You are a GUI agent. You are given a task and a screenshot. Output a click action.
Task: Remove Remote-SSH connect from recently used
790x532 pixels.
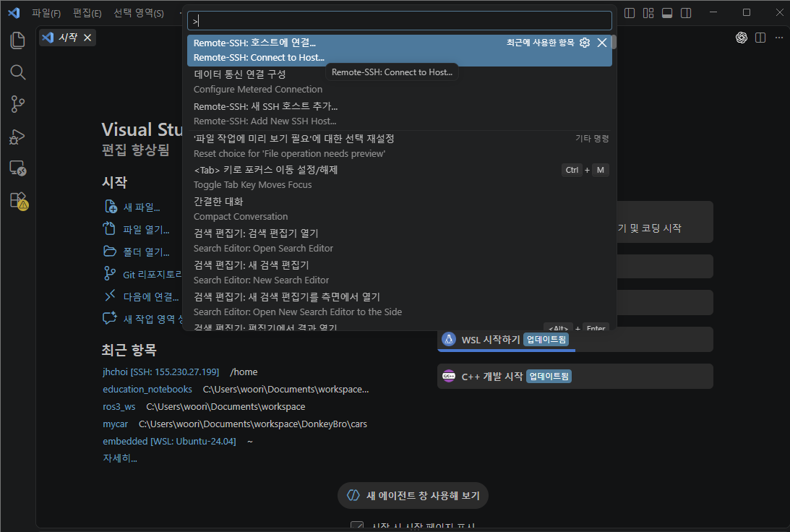pyautogui.click(x=601, y=43)
